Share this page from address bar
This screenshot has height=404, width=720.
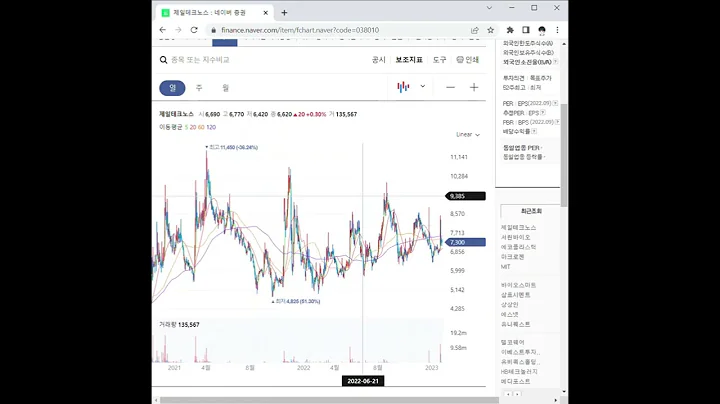pyautogui.click(x=475, y=30)
